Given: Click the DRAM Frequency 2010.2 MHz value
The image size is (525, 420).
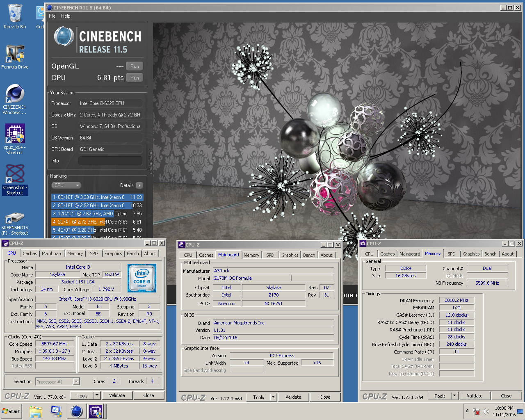Looking at the screenshot, I should tap(457, 300).
